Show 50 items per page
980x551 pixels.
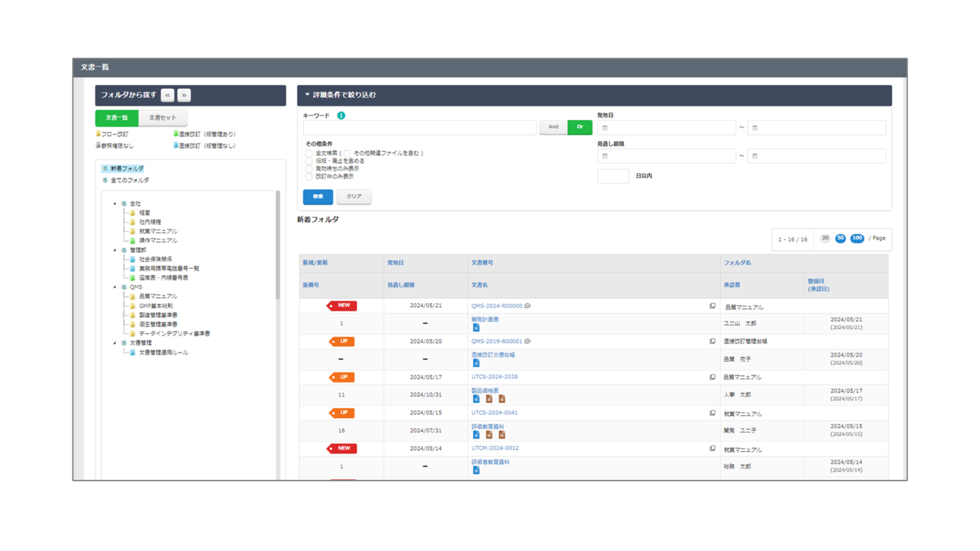pyautogui.click(x=840, y=238)
